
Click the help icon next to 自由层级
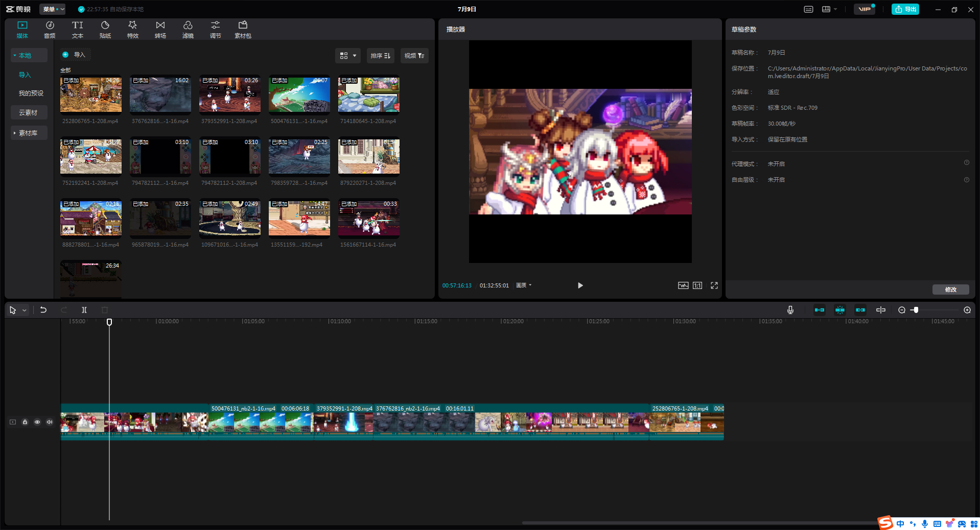tap(967, 180)
